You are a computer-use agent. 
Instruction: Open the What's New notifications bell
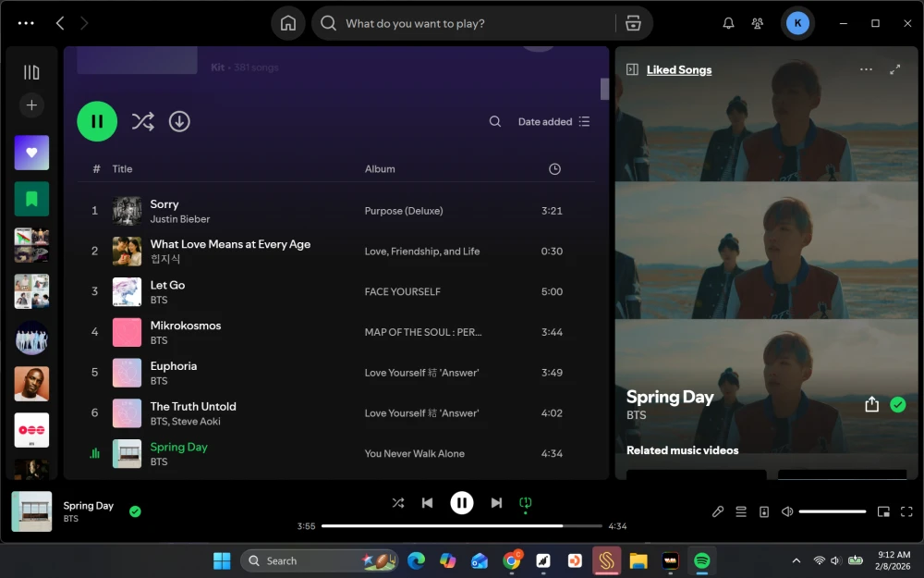coord(728,23)
